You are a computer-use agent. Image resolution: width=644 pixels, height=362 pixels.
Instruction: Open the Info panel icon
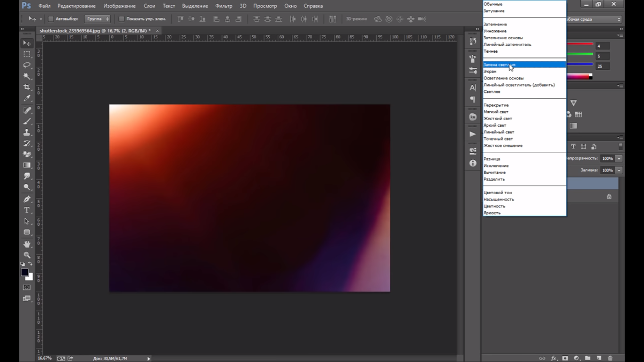point(473,163)
